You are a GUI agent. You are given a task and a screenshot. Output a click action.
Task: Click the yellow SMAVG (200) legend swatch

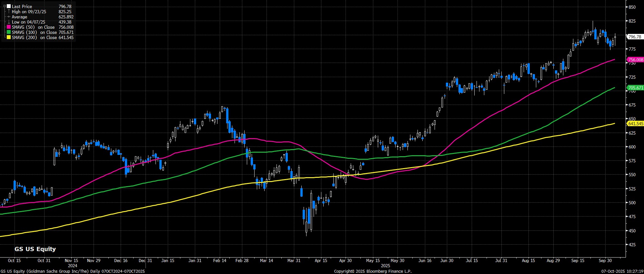pyautogui.click(x=9, y=37)
